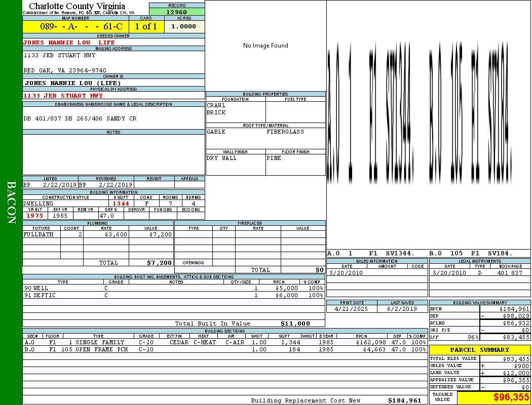The height and width of the screenshot is (405, 532).
Task: Click TOTAL BLDG VALUE $83,455
Action: tap(516, 358)
